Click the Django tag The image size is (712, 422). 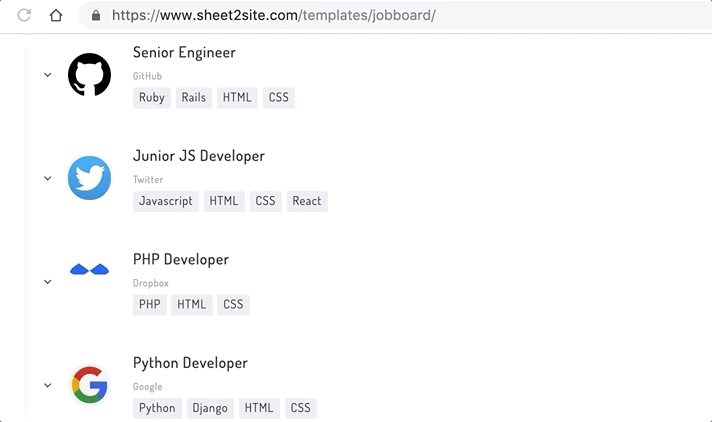coord(210,408)
